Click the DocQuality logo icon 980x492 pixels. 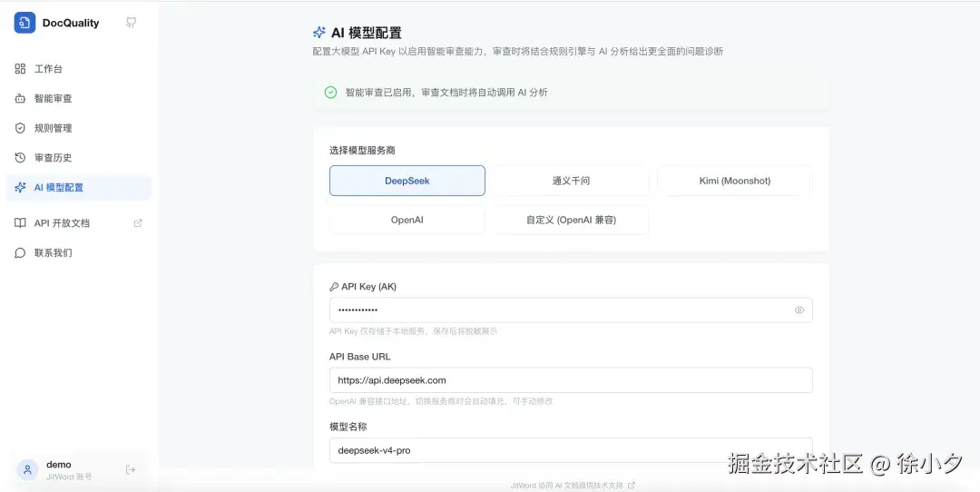[25, 23]
